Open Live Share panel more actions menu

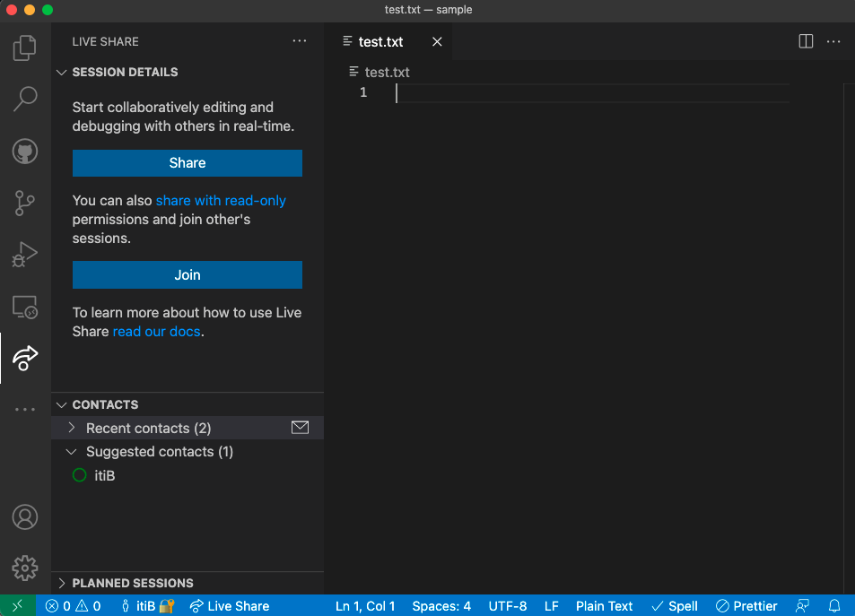(x=300, y=41)
